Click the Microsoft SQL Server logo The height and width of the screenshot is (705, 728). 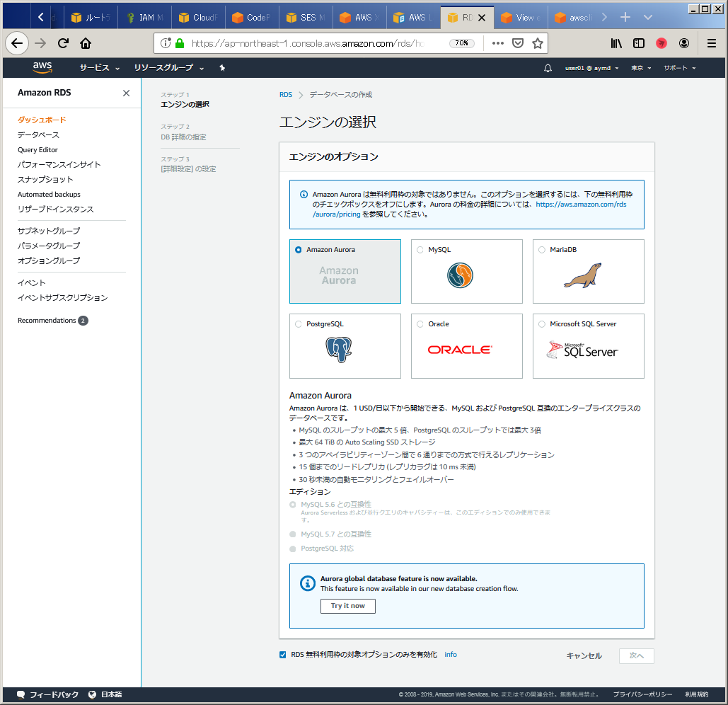coord(582,350)
